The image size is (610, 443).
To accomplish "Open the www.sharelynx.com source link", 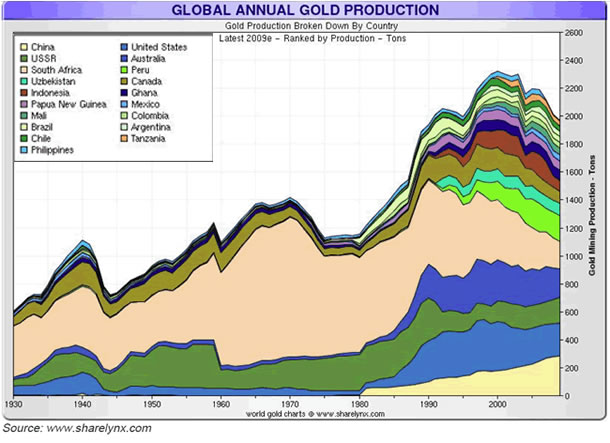I will point(100,430).
